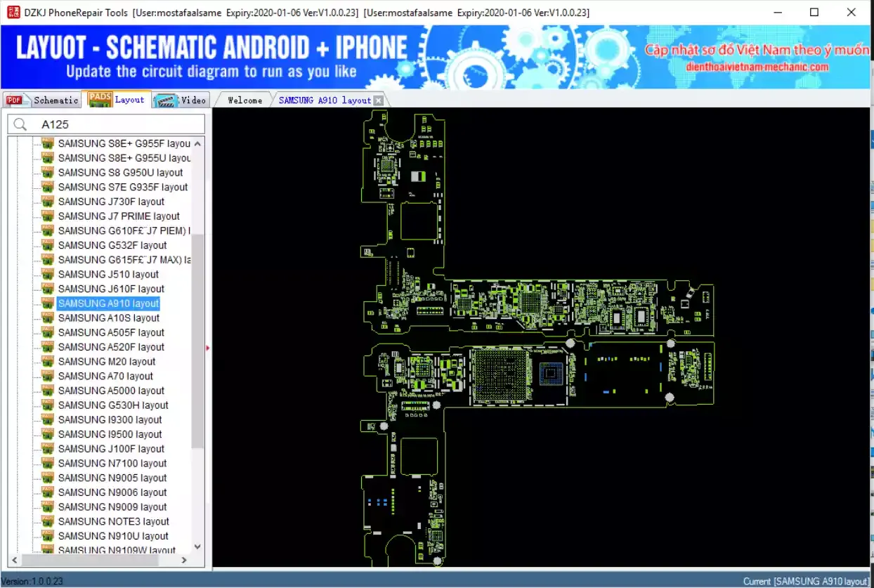
Task: Open SAMSUNG J510 layout
Action: tap(108, 274)
